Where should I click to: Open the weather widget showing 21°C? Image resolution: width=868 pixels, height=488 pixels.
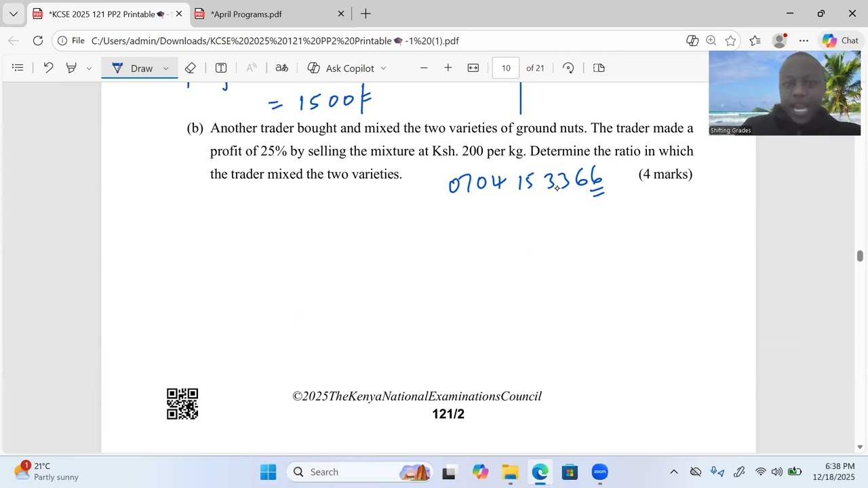[47, 472]
